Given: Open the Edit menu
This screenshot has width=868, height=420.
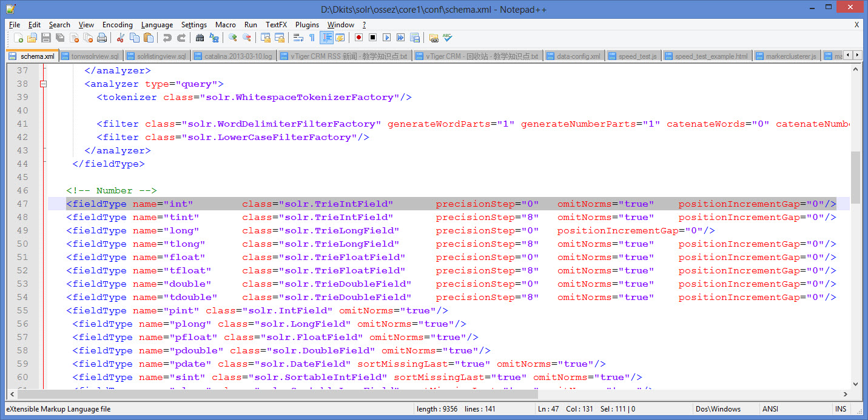Looking at the screenshot, I should 35,25.
